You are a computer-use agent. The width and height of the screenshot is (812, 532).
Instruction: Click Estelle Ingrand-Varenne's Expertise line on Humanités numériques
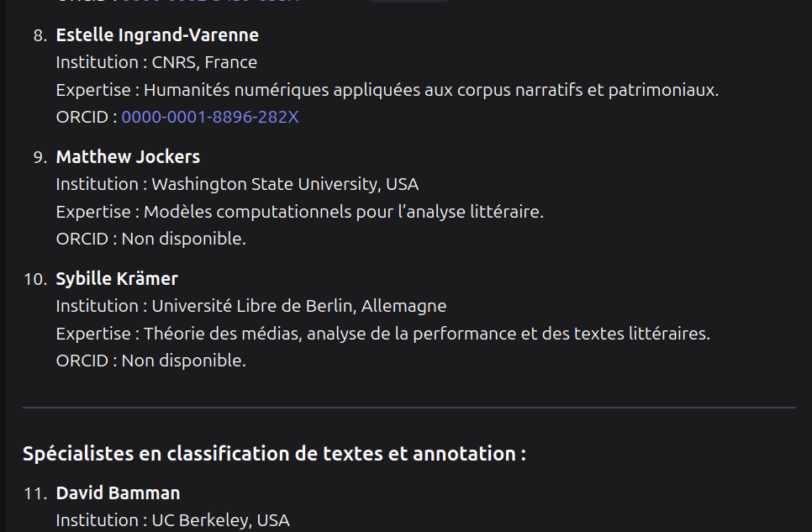coord(387,90)
